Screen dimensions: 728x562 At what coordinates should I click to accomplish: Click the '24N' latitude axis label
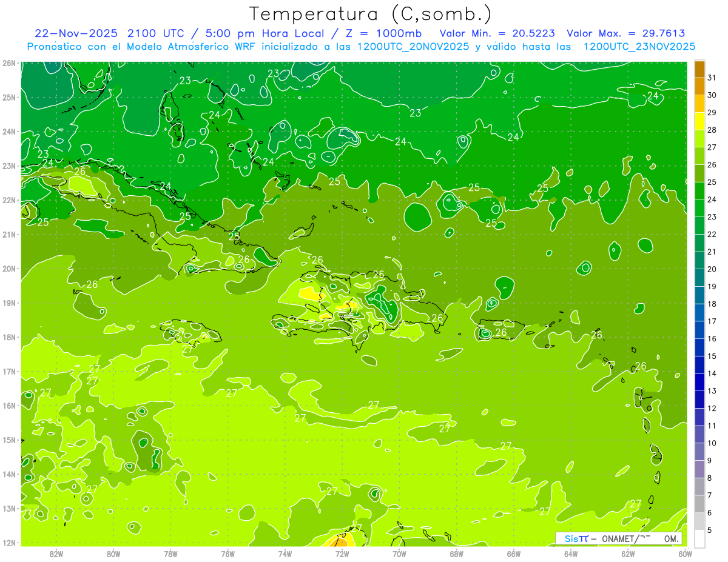click(x=9, y=132)
